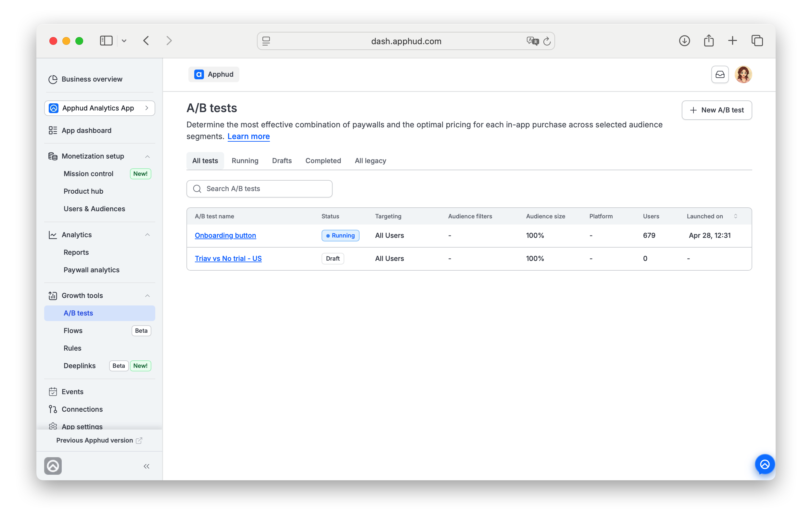Go back with the browser back arrow
Viewport: 812px width, 529px height.
point(146,41)
